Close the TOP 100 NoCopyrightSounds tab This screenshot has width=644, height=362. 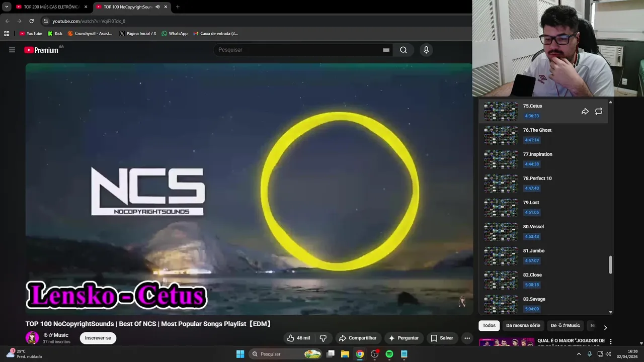[167, 7]
